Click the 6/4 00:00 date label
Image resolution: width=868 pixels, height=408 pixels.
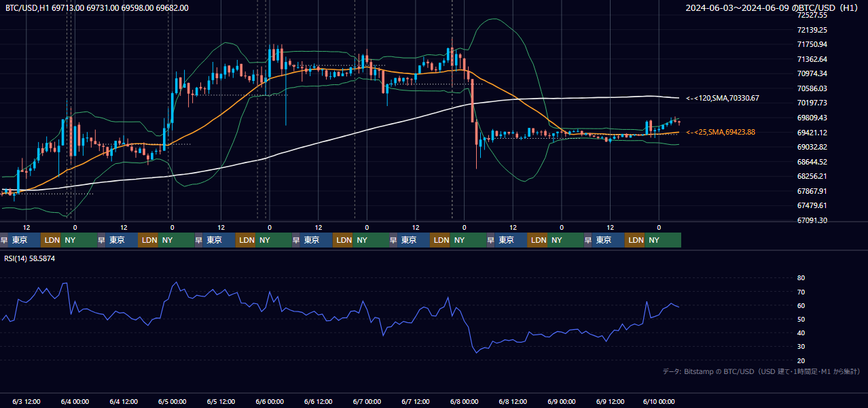(x=75, y=401)
